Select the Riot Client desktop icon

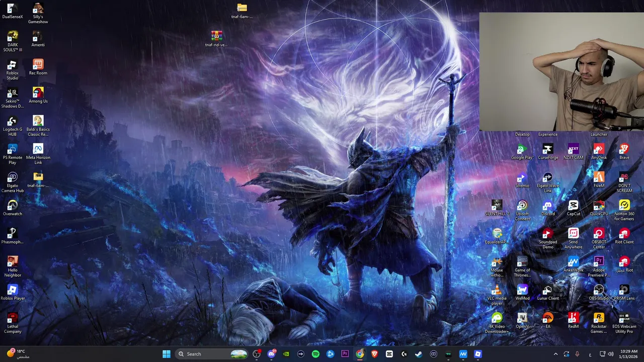coord(624,236)
